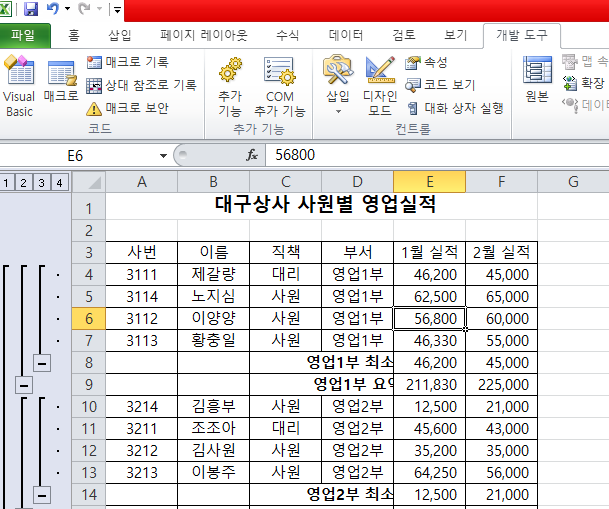Show outline level 1
The image size is (609, 509).
(6, 182)
